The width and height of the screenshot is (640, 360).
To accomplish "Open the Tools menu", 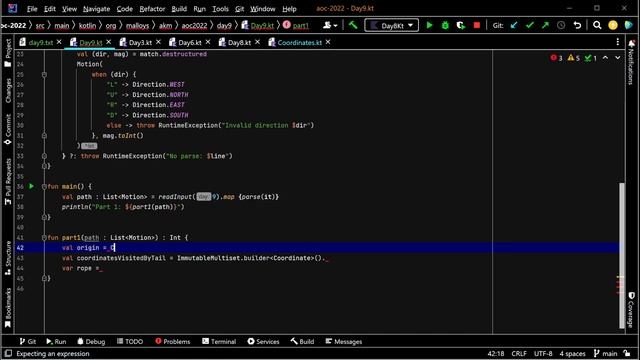I will coord(220,9).
